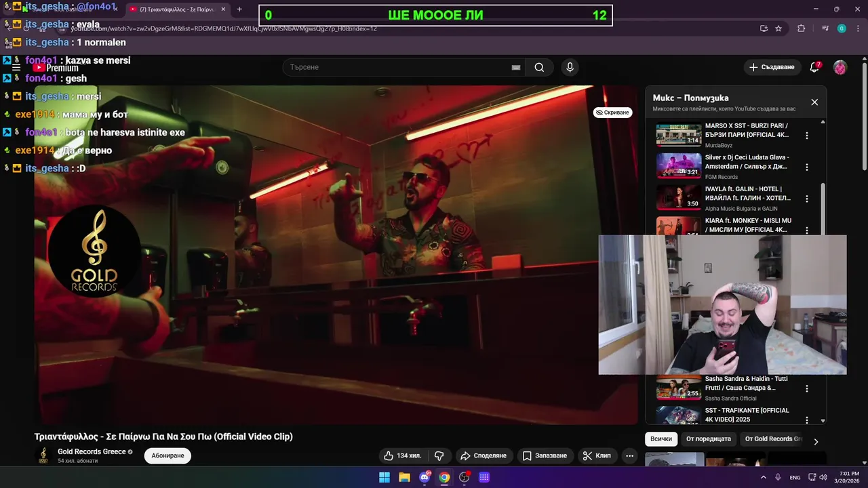
Task: Open Windows Start menu
Action: [x=384, y=477]
